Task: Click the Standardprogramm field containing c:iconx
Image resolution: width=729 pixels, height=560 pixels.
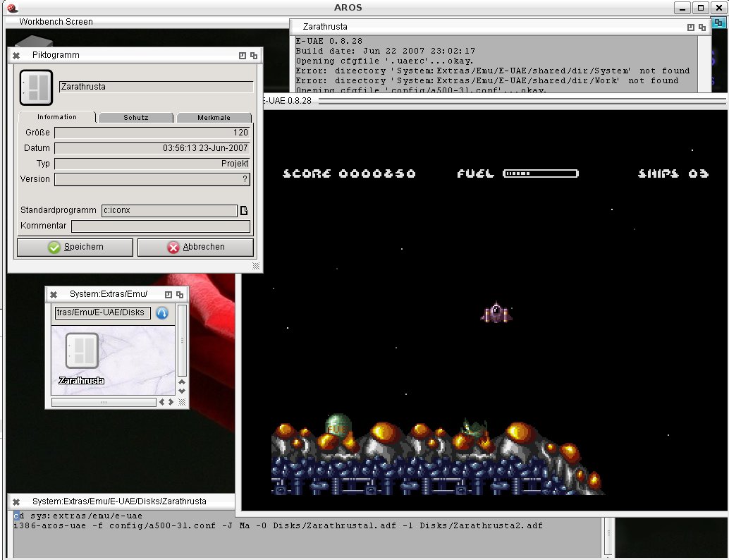Action: pos(169,211)
